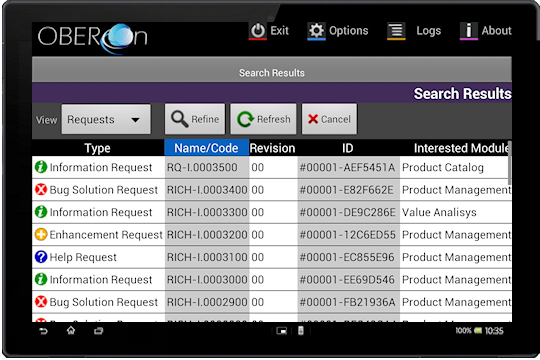
Task: Click orange plus icon for Enhancement Request
Action: (41, 234)
